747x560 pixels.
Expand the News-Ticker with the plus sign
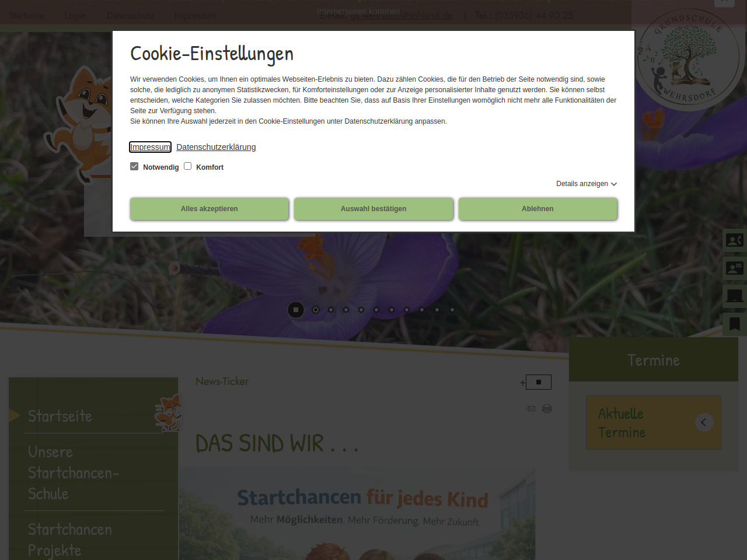tap(522, 383)
